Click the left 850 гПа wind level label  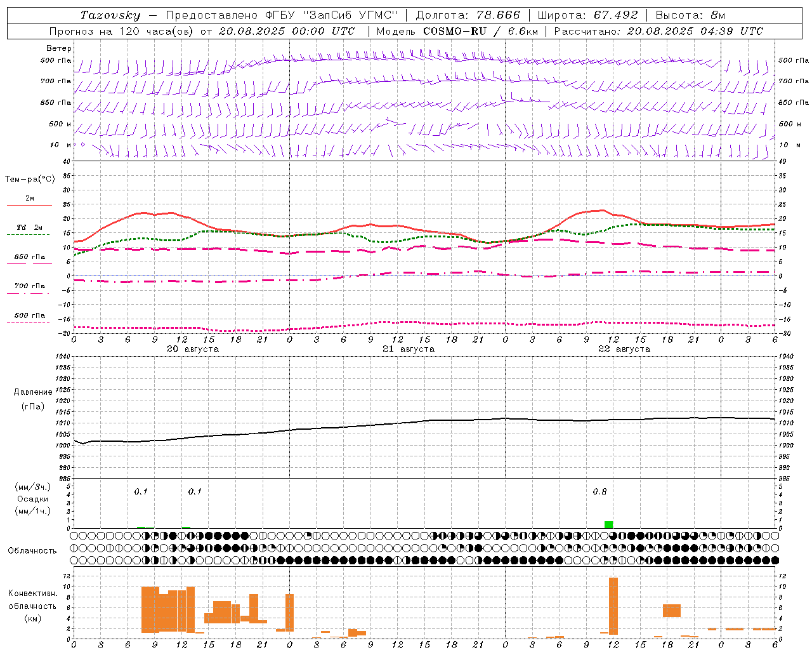pyautogui.click(x=56, y=102)
